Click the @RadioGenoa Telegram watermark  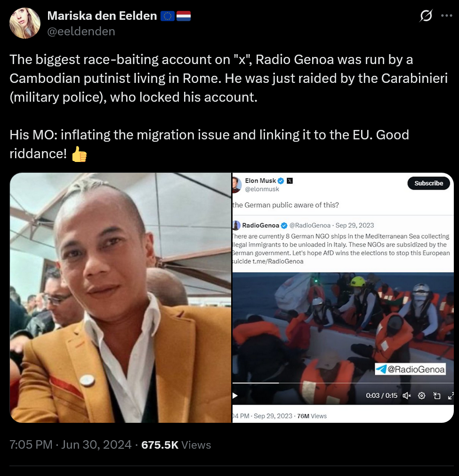click(410, 369)
